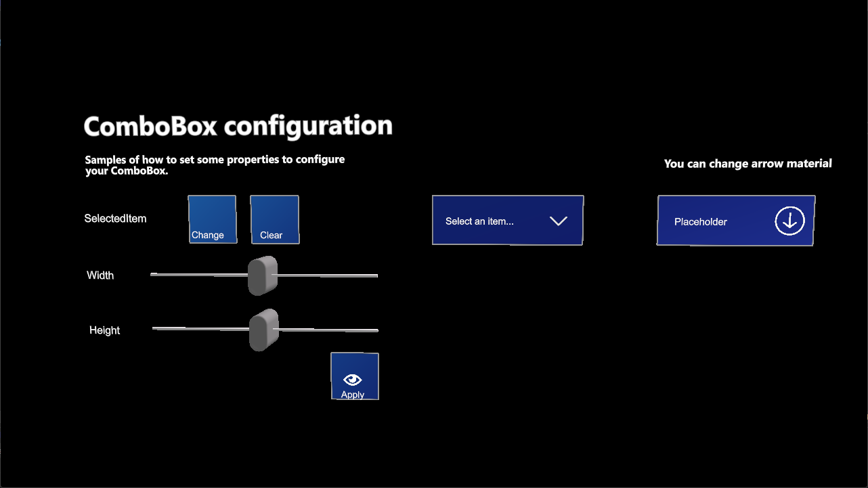
Task: Click the circled down-arrow icon in Placeholder box
Action: coord(789,221)
